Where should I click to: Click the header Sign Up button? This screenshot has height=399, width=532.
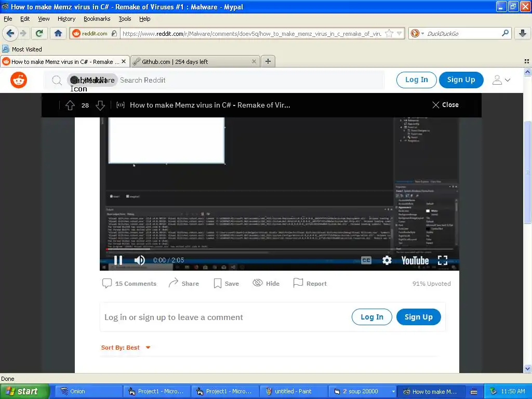(461, 79)
